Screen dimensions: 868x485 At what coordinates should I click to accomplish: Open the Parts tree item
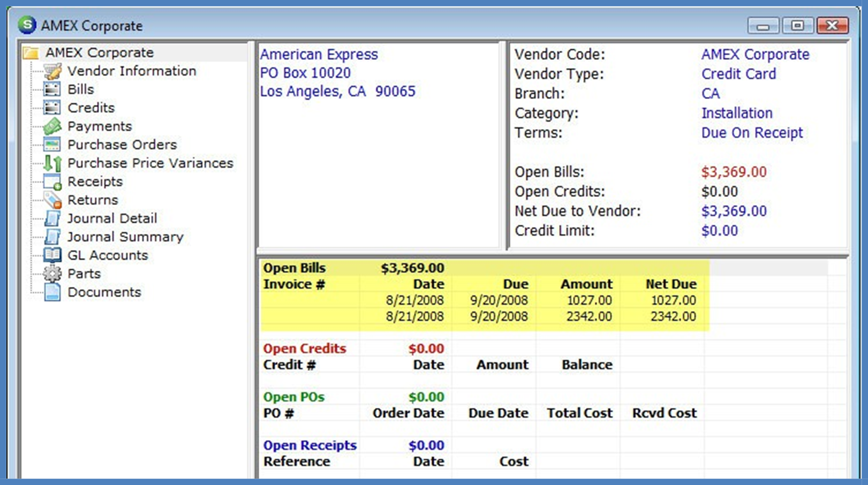pyautogui.click(x=84, y=274)
